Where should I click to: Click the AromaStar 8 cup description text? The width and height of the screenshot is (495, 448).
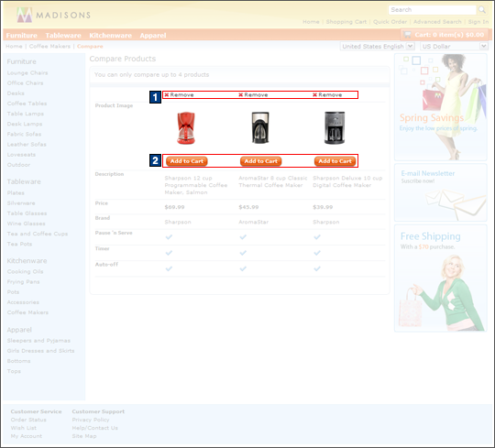point(273,181)
